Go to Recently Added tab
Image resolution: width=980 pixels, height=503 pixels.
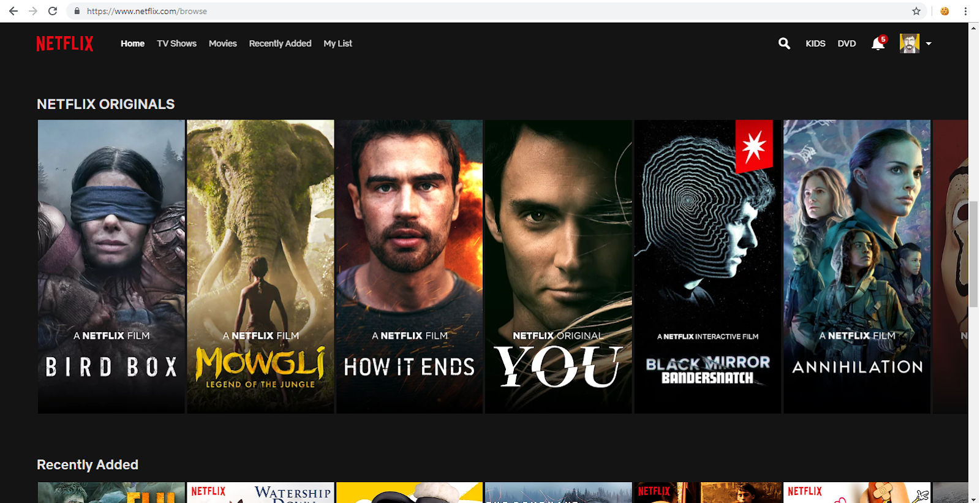pos(280,43)
